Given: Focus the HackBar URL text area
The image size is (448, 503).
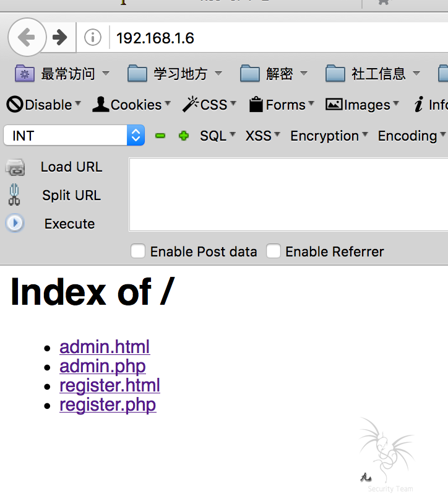Looking at the screenshot, I should coord(288,195).
